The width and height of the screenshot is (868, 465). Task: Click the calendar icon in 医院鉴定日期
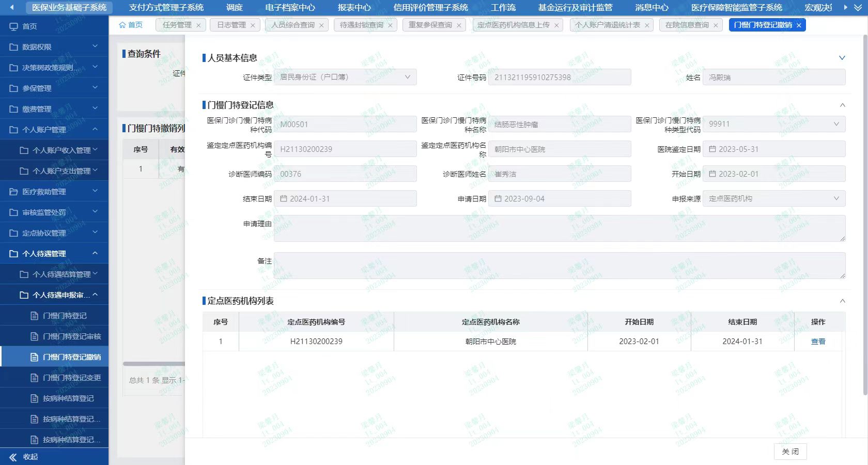pyautogui.click(x=712, y=149)
